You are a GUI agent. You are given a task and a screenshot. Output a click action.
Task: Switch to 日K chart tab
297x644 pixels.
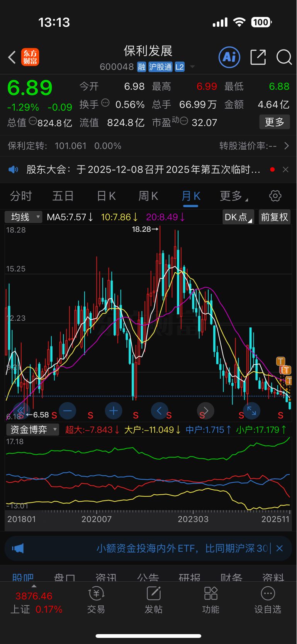(x=106, y=196)
